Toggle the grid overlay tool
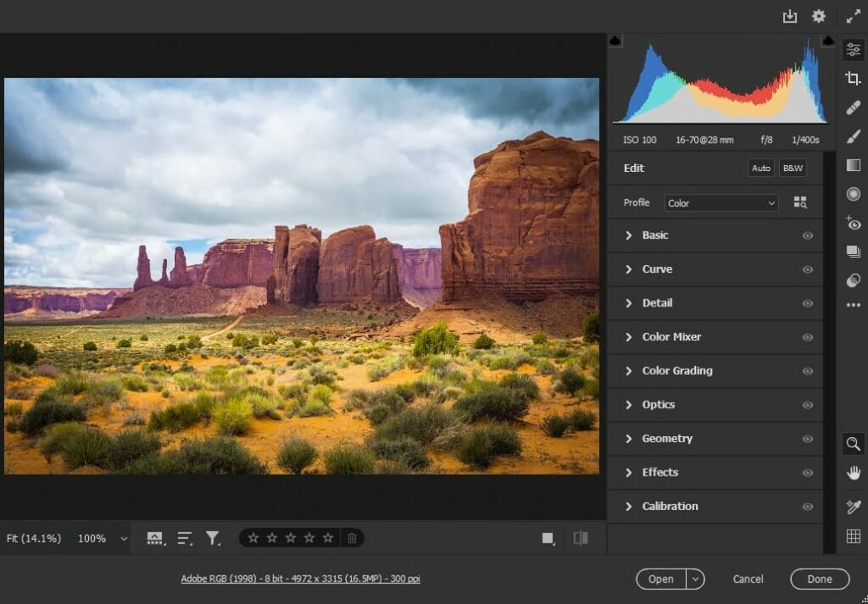868x604 pixels. (854, 534)
